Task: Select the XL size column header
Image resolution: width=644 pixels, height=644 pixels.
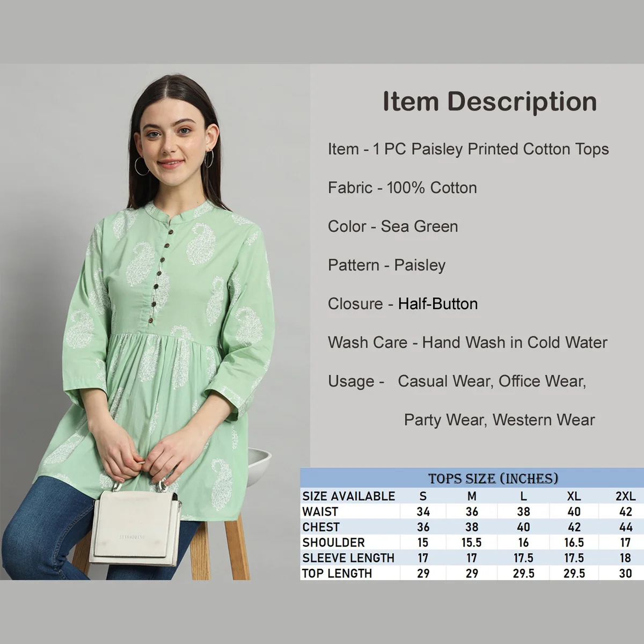Action: pos(574,496)
